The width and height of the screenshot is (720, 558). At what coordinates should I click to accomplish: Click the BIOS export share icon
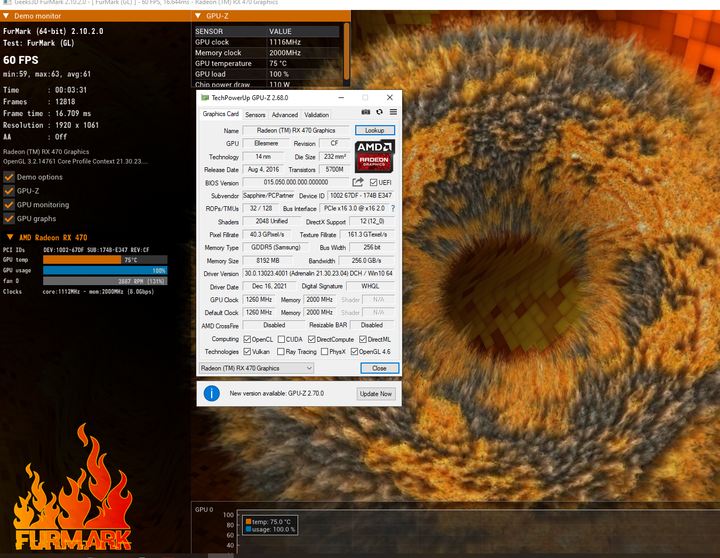tap(358, 182)
